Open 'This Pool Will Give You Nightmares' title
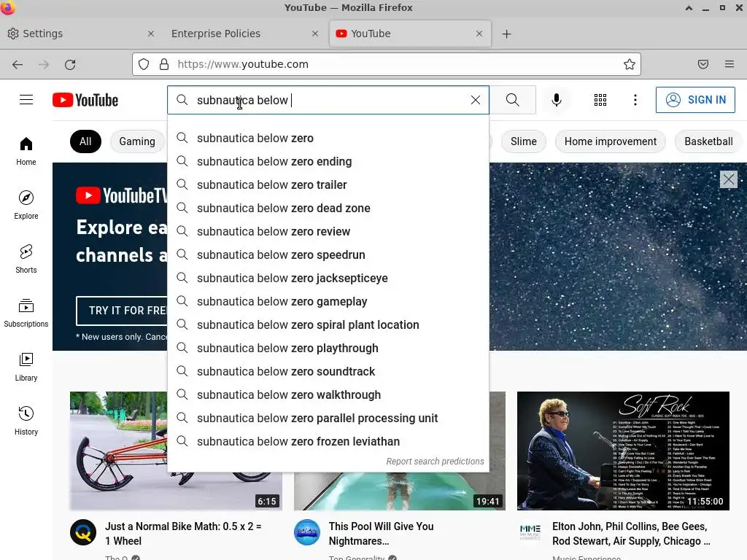 (381, 533)
